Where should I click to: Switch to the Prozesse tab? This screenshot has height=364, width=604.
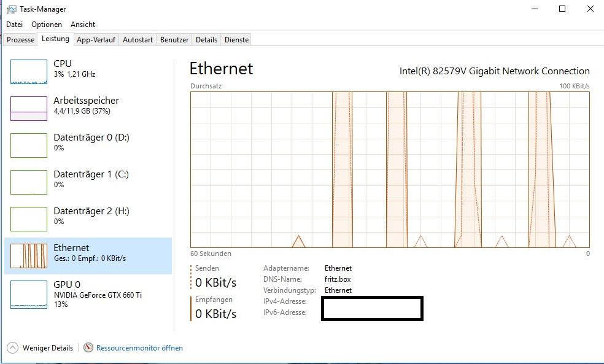click(x=21, y=40)
